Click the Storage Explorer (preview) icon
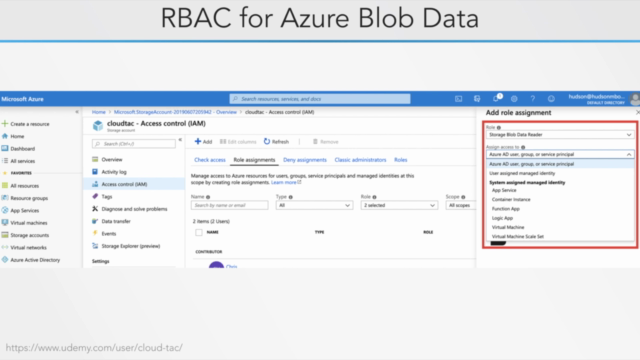The width and height of the screenshot is (640, 360). pos(95,246)
